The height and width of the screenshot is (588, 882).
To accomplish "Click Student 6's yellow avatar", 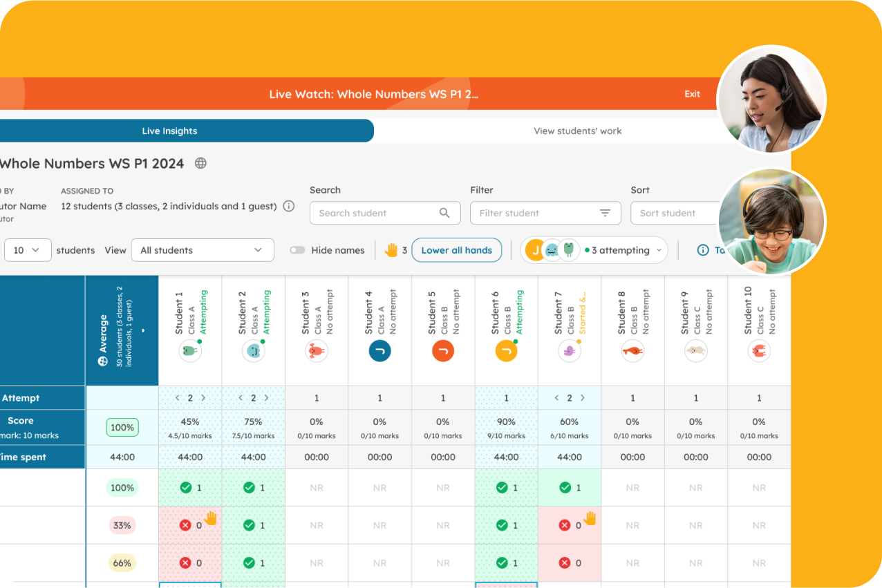I will [506, 351].
